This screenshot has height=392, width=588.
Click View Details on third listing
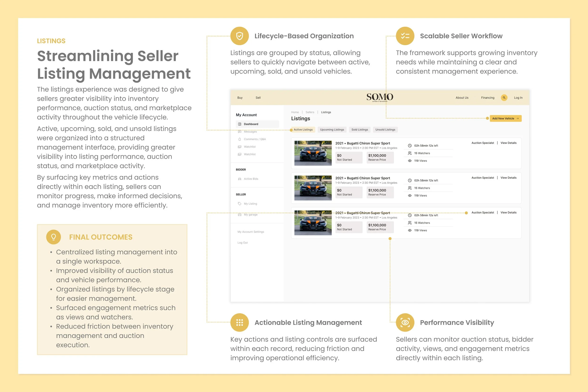click(x=508, y=213)
